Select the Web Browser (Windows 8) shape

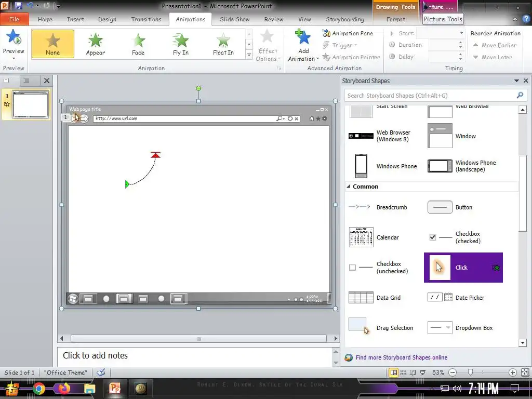(x=383, y=136)
